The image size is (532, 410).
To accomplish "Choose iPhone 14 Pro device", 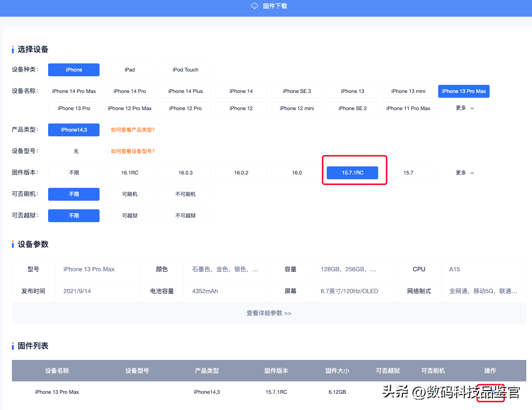I will pos(130,91).
